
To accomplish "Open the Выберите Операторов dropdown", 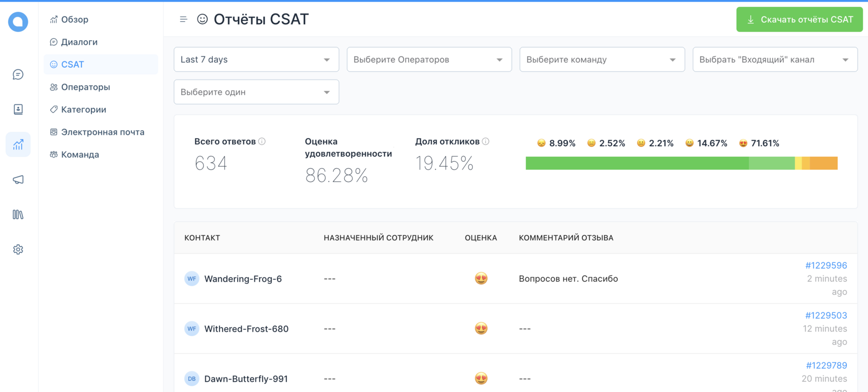I will 429,59.
